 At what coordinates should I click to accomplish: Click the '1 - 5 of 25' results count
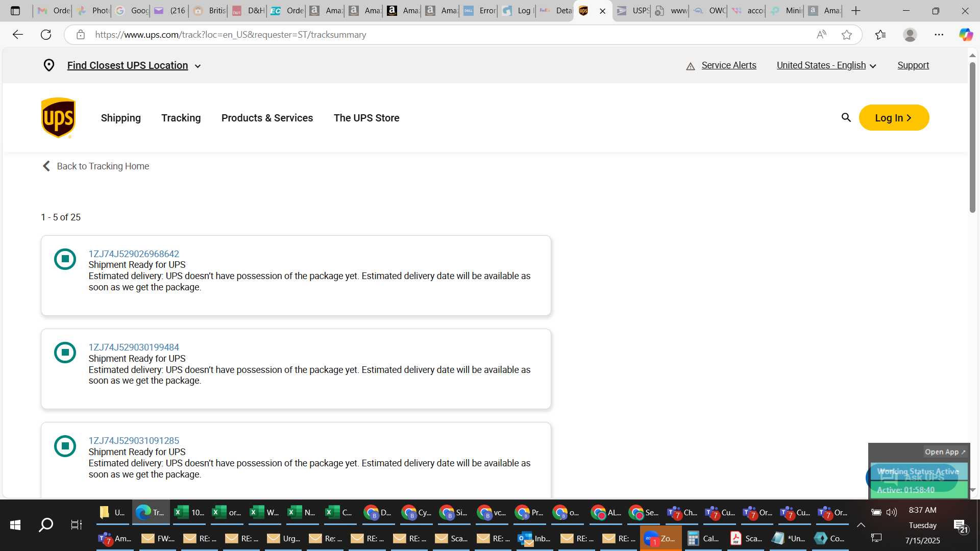point(61,217)
